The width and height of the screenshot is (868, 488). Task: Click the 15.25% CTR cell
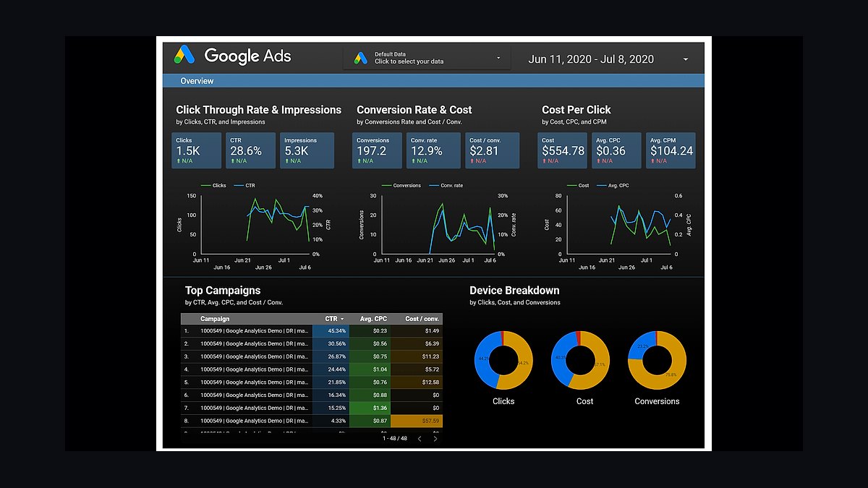331,408
